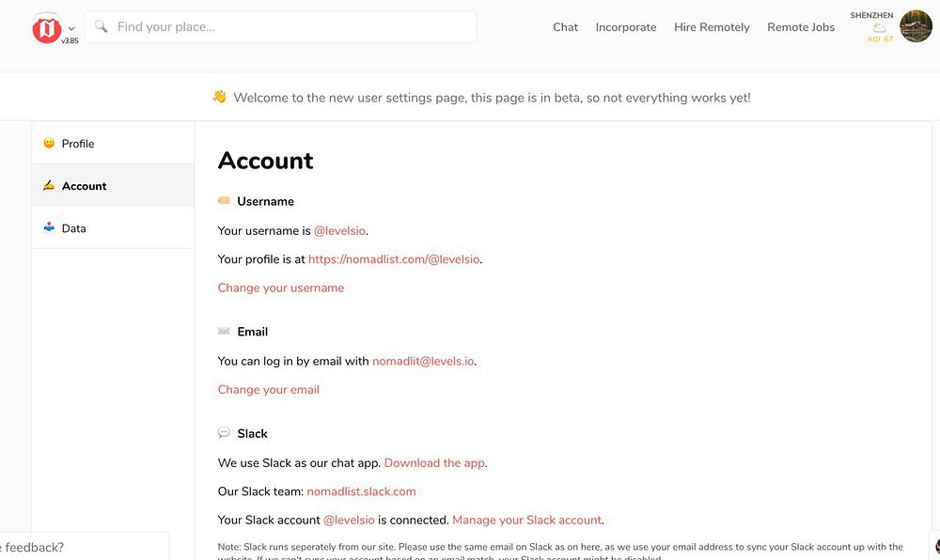
Task: Open the user profile avatar
Action: pos(916,26)
